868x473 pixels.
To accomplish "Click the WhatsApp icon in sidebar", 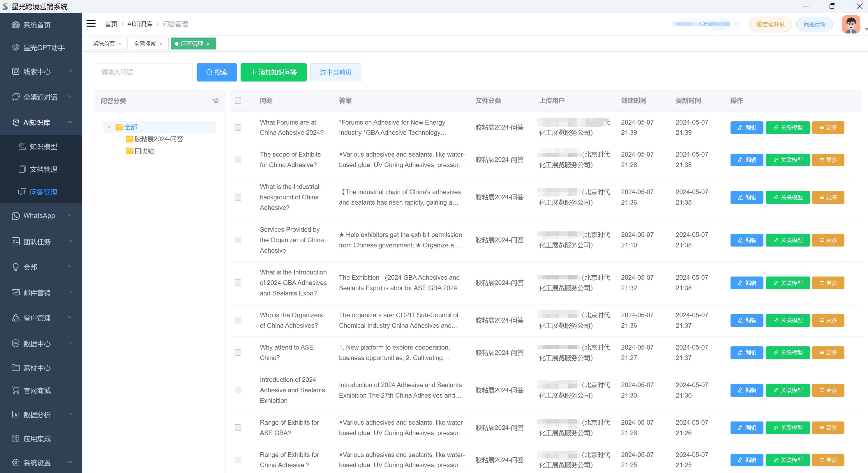I will [15, 216].
